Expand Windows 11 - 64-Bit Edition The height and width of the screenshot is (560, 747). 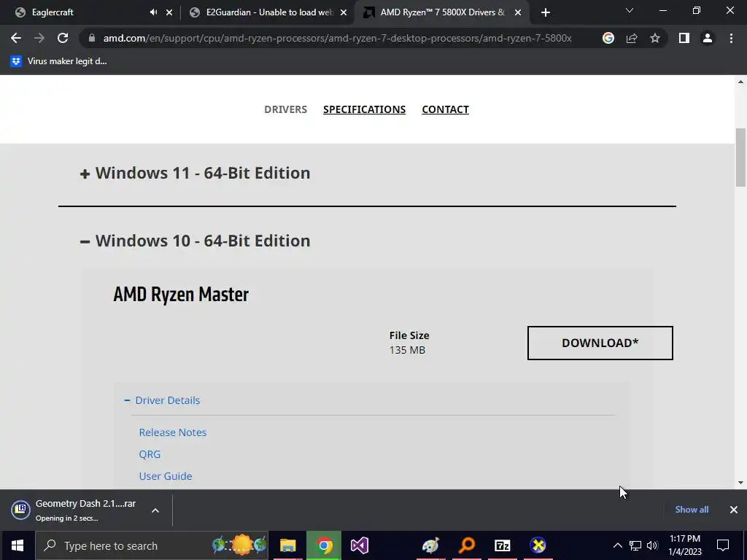[x=196, y=173]
